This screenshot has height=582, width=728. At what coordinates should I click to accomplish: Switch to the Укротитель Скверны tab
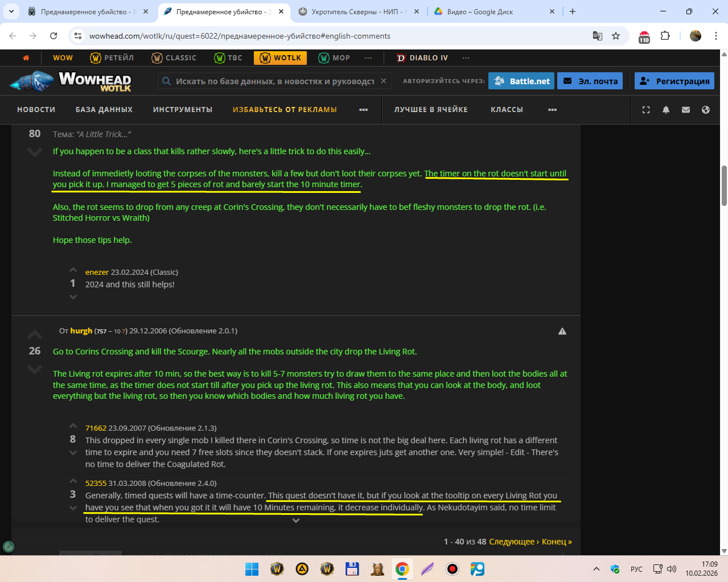click(x=357, y=11)
